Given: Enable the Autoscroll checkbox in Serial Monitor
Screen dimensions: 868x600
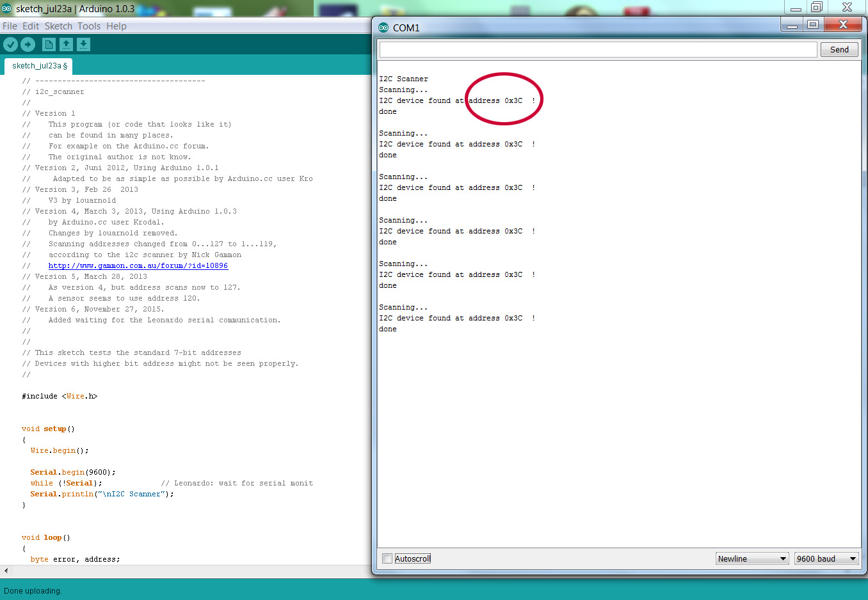Looking at the screenshot, I should [x=387, y=558].
